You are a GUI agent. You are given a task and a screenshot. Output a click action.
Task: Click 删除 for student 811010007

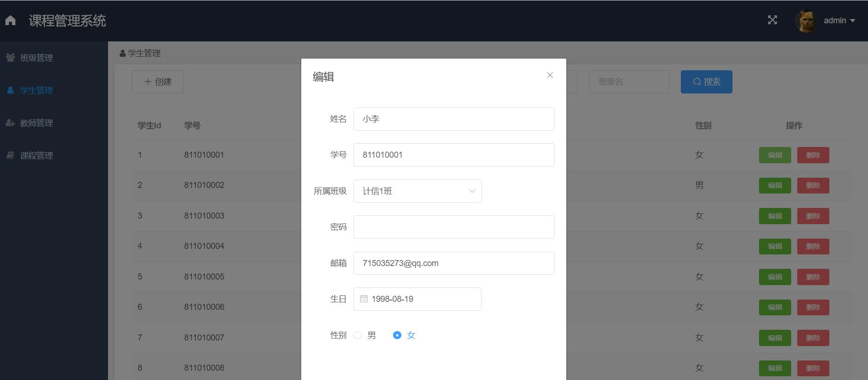813,338
